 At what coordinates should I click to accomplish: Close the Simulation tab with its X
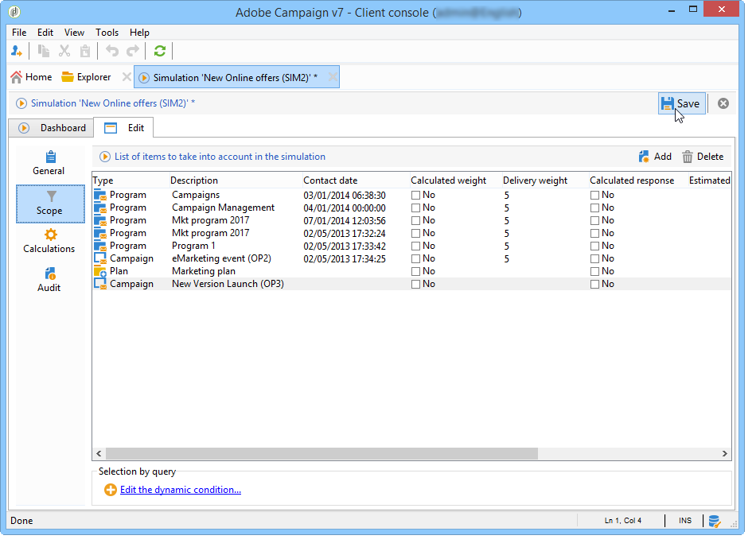[x=333, y=77]
